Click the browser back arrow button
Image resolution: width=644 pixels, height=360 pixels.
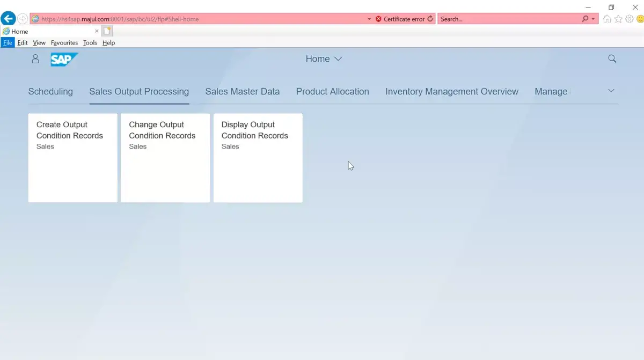[8, 19]
